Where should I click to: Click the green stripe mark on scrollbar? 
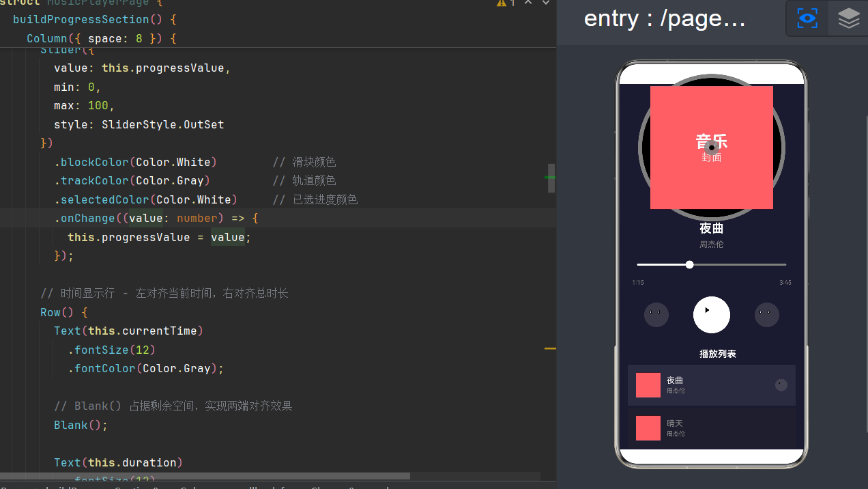click(x=550, y=177)
